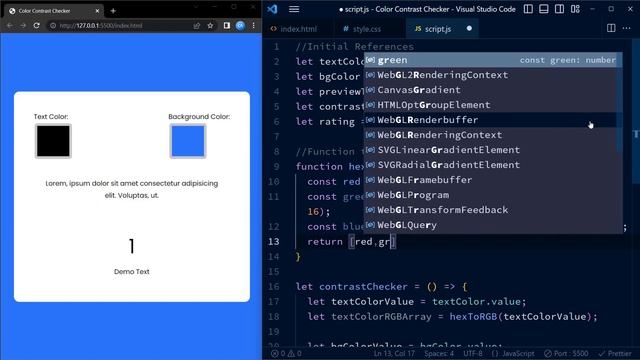Click the contrast ratio value 1
The width and height of the screenshot is (640, 360).
pyautogui.click(x=131, y=246)
